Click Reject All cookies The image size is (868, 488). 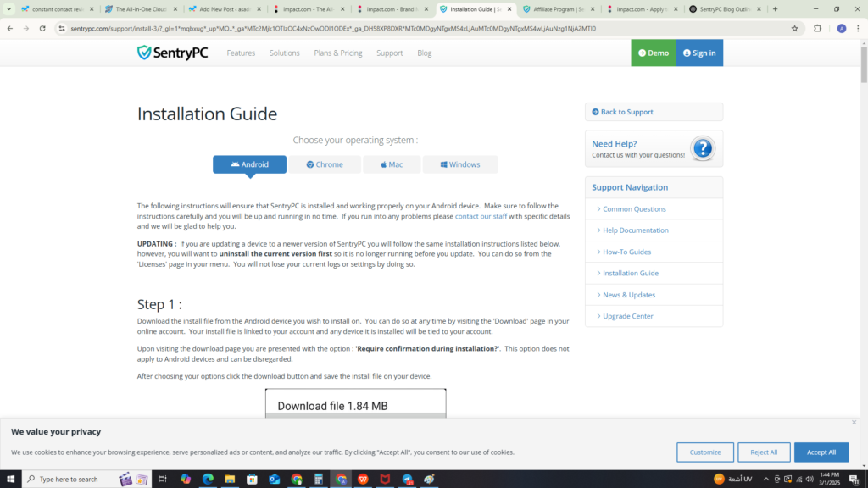764,452
